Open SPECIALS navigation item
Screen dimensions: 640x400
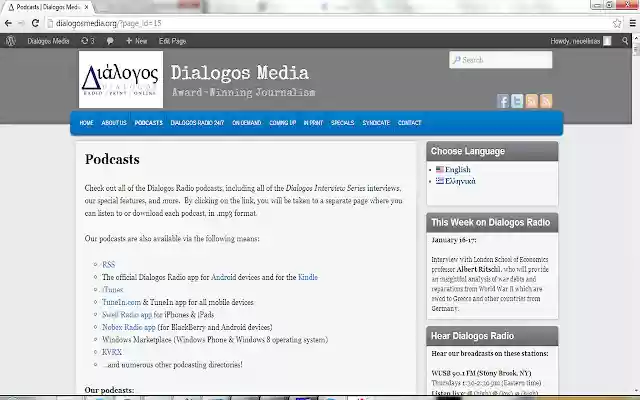pyautogui.click(x=342, y=123)
